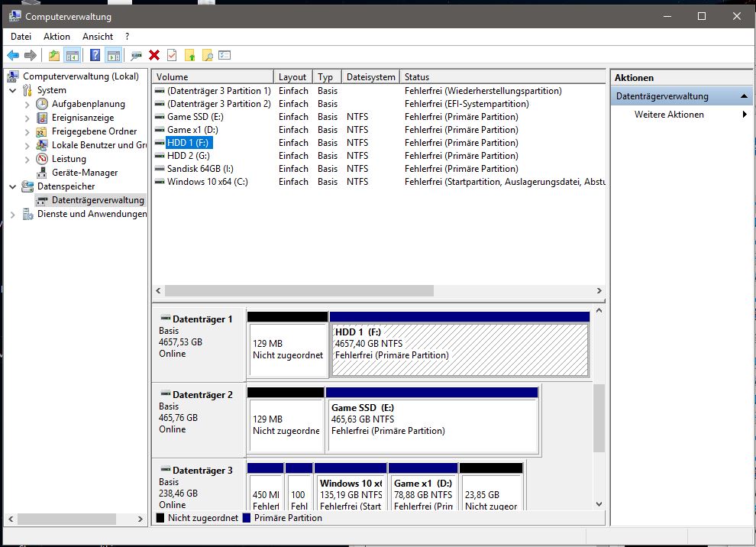Image resolution: width=756 pixels, height=547 pixels.
Task: Collapse the System tree node
Action: pyautogui.click(x=13, y=90)
